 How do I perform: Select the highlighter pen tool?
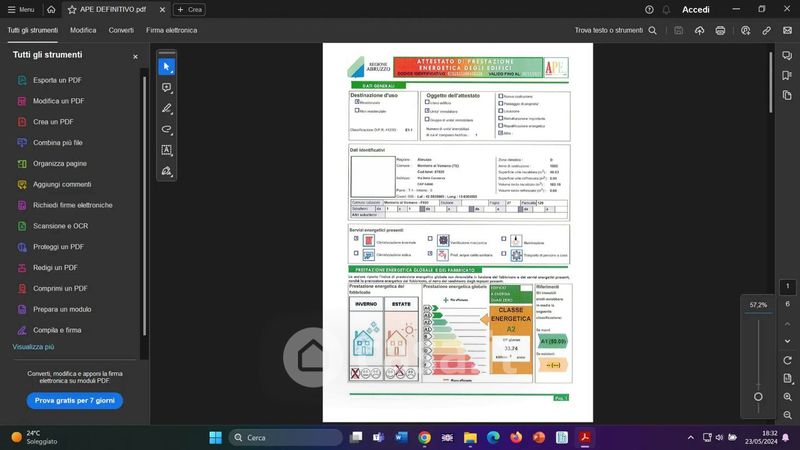[166, 108]
